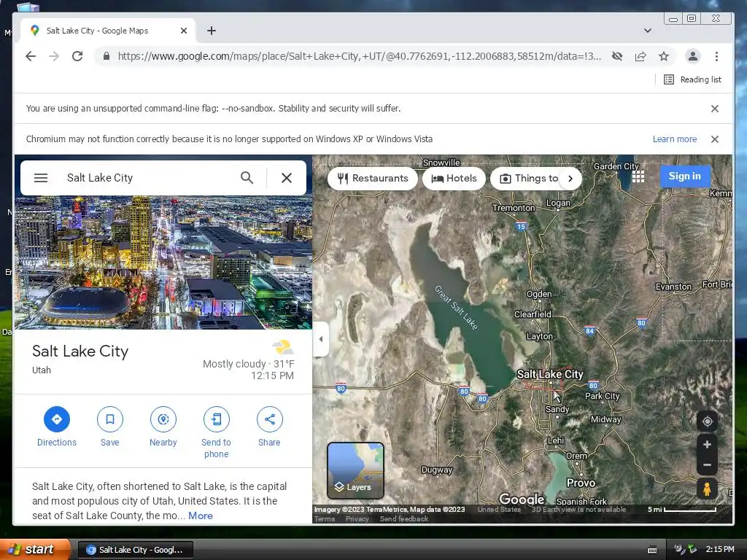Click the Share icon
747x560 pixels.
(x=270, y=419)
